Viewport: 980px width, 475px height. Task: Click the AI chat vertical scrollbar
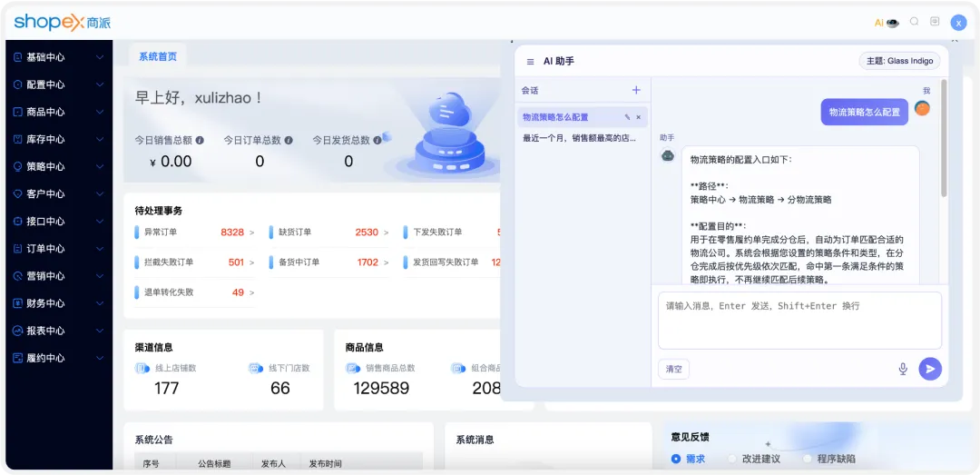[x=944, y=138]
